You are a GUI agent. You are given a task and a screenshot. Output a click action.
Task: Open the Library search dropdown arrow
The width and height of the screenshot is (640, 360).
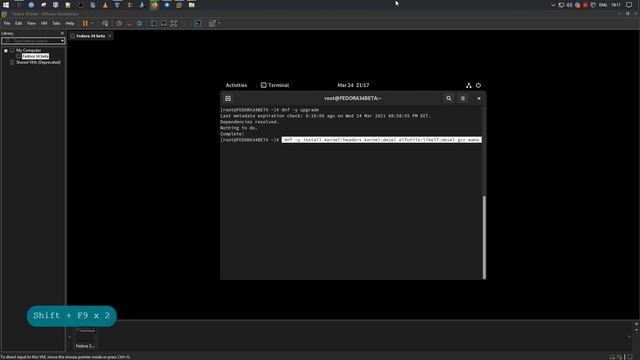62,41
